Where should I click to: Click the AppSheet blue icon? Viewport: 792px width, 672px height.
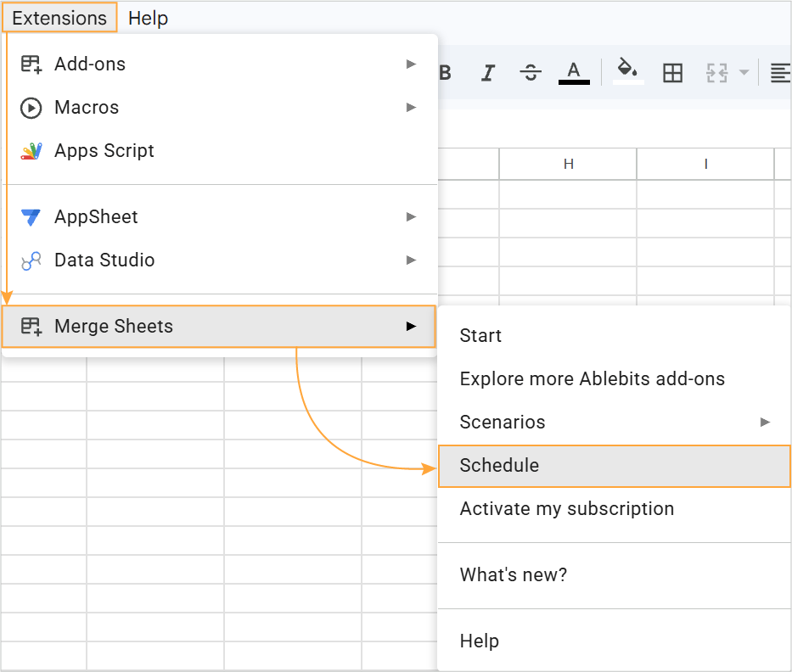[x=31, y=217]
